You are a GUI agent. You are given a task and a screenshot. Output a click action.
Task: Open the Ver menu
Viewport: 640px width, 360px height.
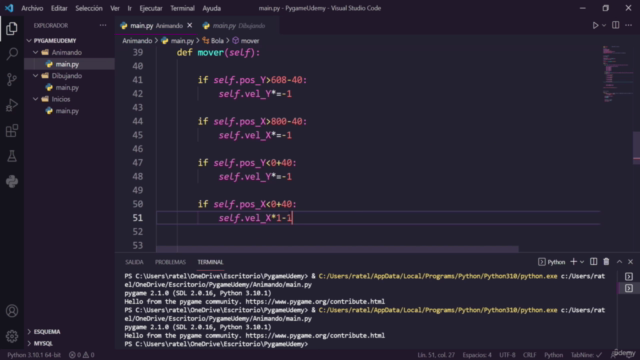pos(115,8)
